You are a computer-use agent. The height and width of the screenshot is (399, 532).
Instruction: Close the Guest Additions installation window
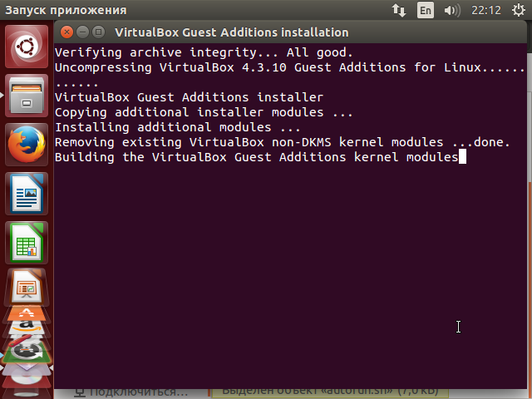66,32
